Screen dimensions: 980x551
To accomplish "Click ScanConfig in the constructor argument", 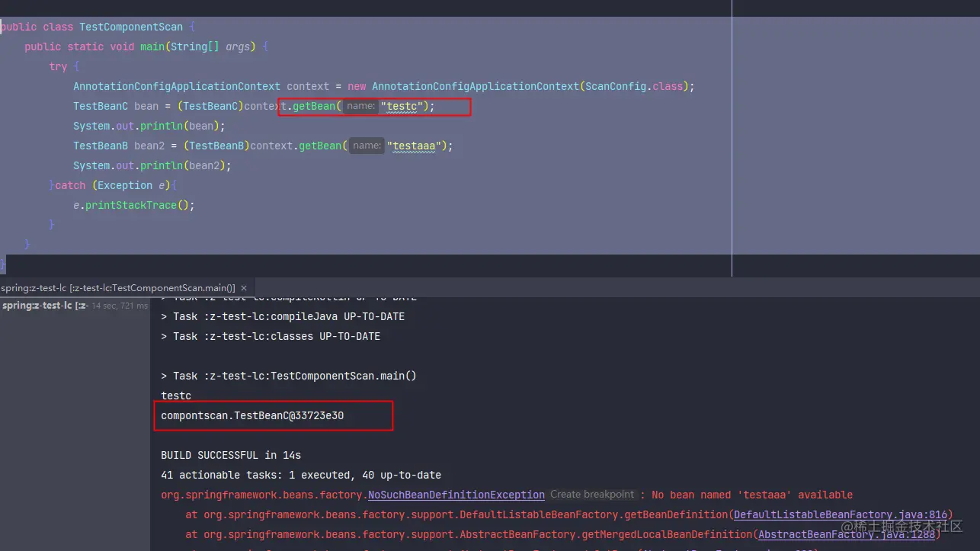I will [x=616, y=86].
